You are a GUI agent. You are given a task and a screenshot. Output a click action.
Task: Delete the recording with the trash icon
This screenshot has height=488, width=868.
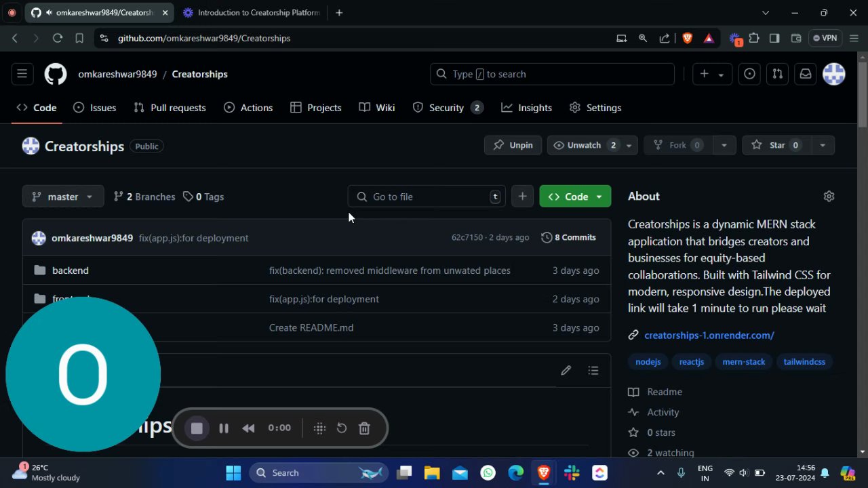[x=364, y=428]
